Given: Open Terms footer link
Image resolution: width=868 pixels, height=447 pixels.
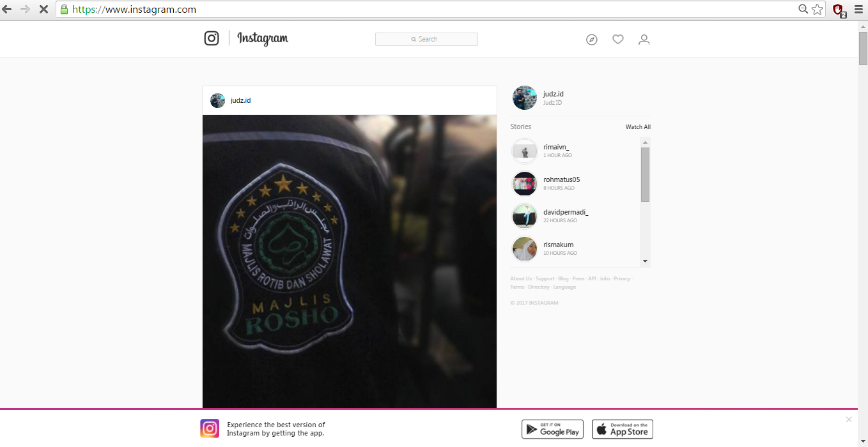Looking at the screenshot, I should tap(517, 287).
